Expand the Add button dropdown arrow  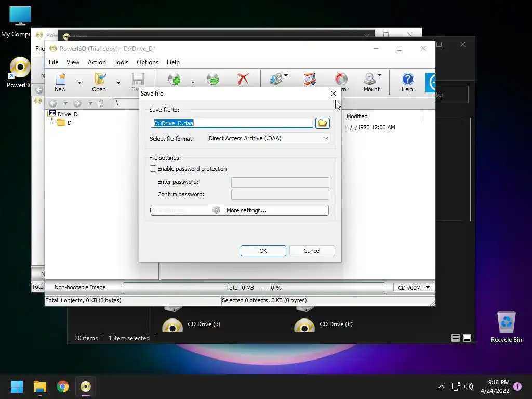pyautogui.click(x=193, y=83)
